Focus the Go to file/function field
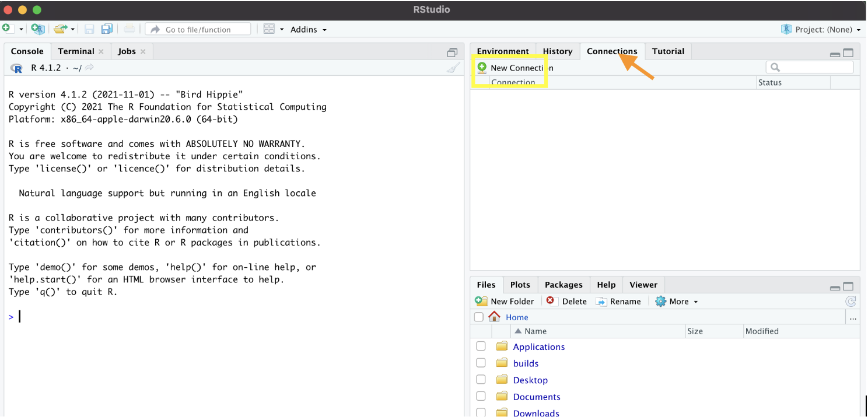 click(x=198, y=29)
